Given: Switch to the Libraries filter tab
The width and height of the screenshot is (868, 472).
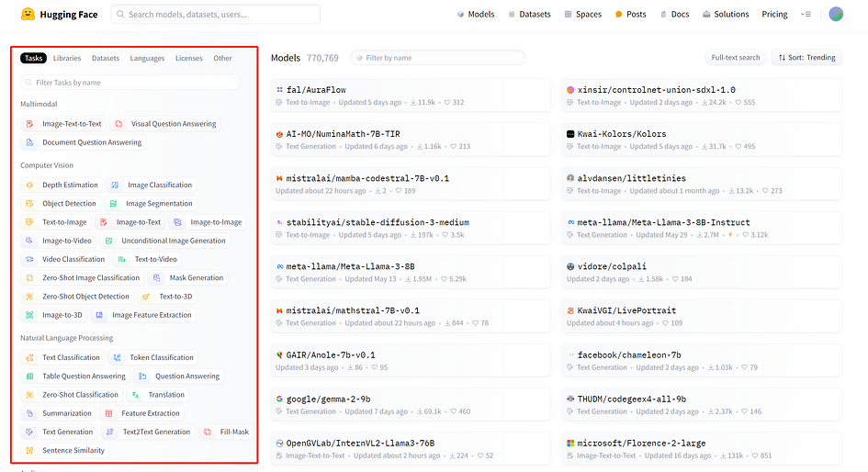Looking at the screenshot, I should point(67,58).
